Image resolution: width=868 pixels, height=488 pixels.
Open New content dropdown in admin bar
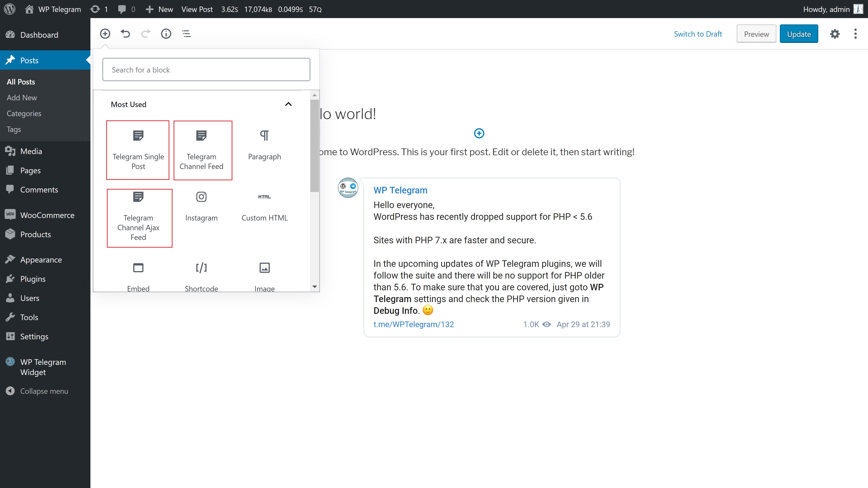click(x=159, y=9)
